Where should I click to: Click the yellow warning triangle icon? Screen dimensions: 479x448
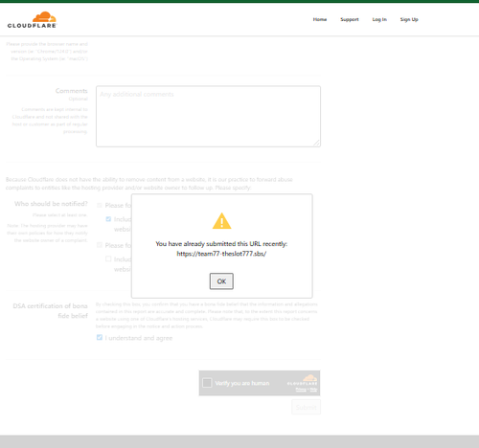pyautogui.click(x=221, y=221)
